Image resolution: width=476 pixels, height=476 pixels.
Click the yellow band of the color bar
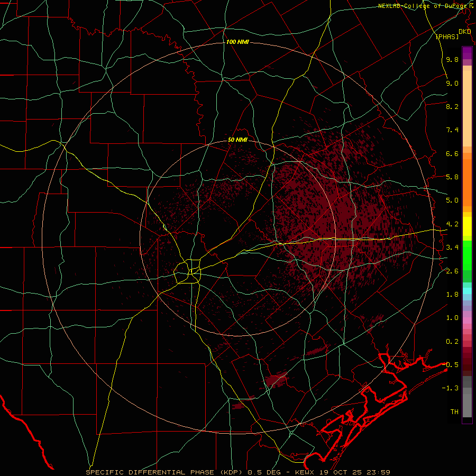point(467,226)
